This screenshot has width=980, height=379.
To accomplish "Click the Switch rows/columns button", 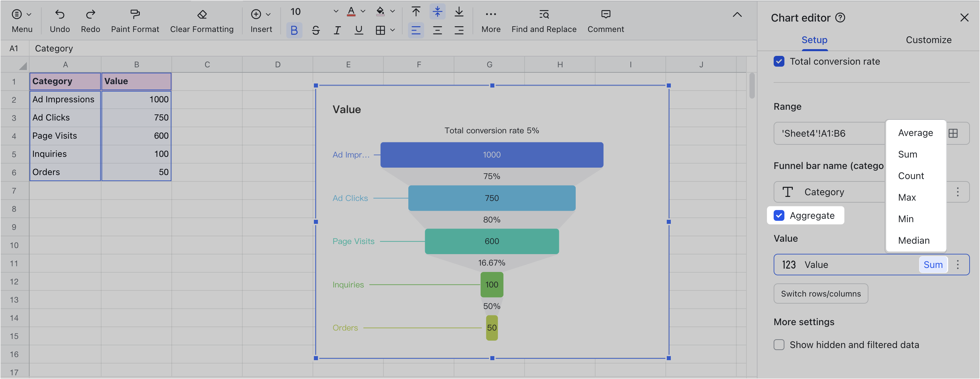I will [820, 293].
